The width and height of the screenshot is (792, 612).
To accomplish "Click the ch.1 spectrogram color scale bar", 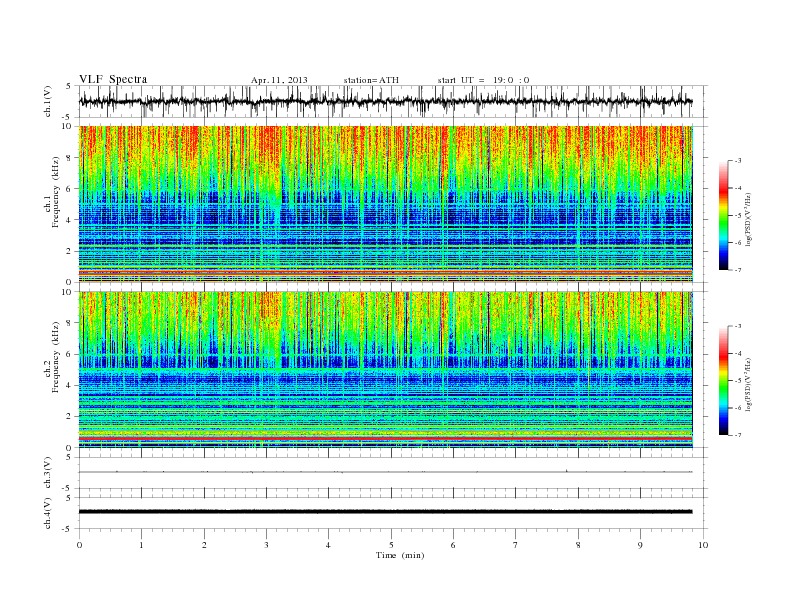I will coord(723,215).
